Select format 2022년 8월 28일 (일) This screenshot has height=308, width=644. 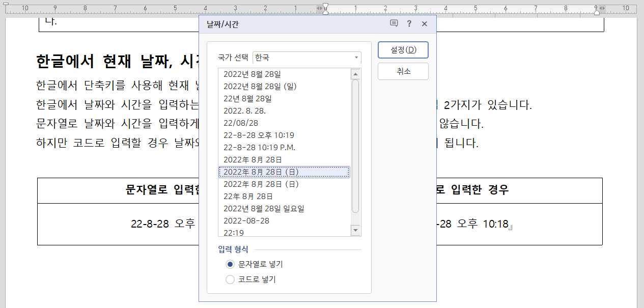tap(284, 87)
